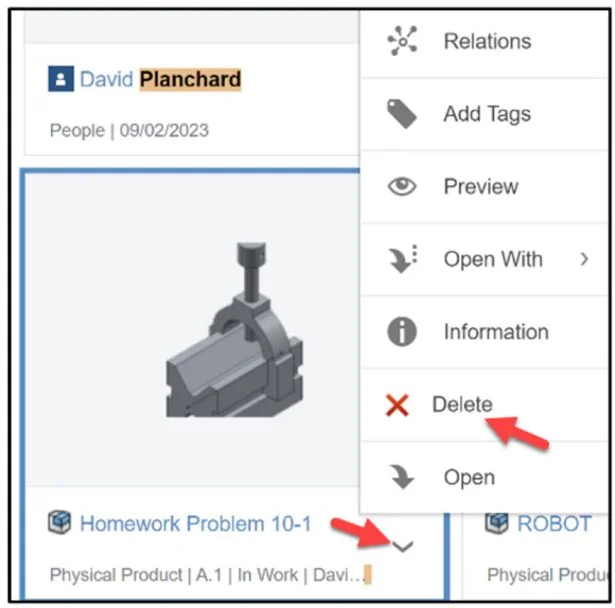Image resolution: width=615 pixels, height=608 pixels.
Task: Expand the Homework Problem 10-1 chevron menu
Action: [x=402, y=546]
